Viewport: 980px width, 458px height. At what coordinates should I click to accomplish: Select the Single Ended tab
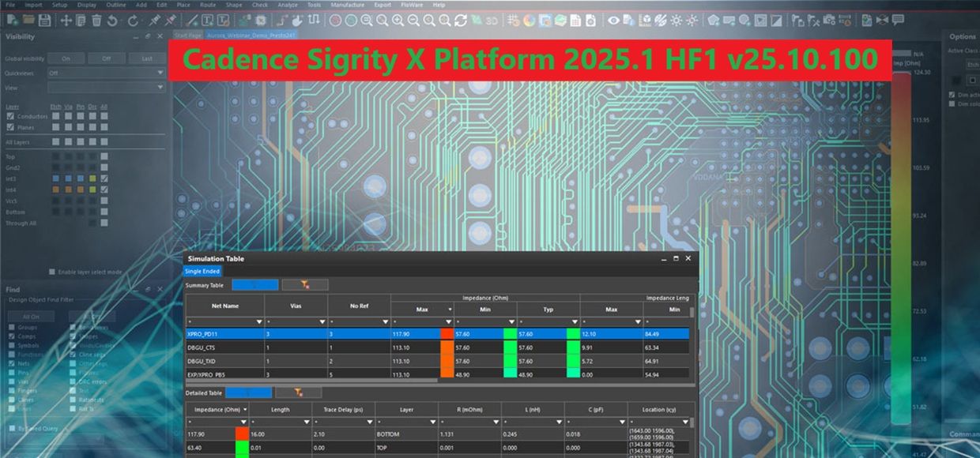[x=202, y=272]
